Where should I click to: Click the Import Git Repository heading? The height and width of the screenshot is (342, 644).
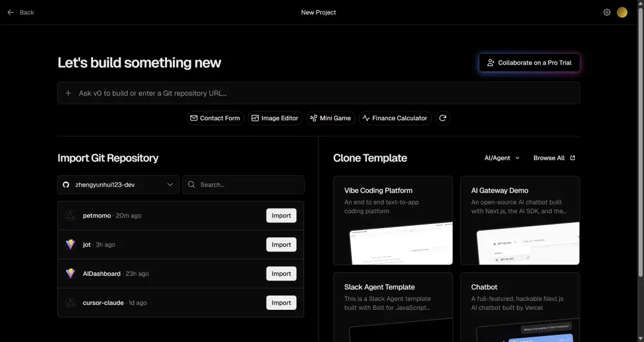point(108,158)
